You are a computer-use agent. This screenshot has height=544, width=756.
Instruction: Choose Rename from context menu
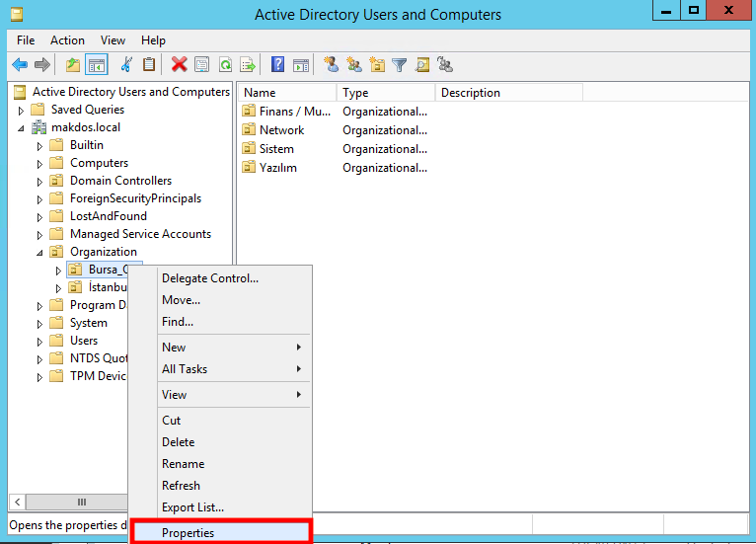[221, 463]
